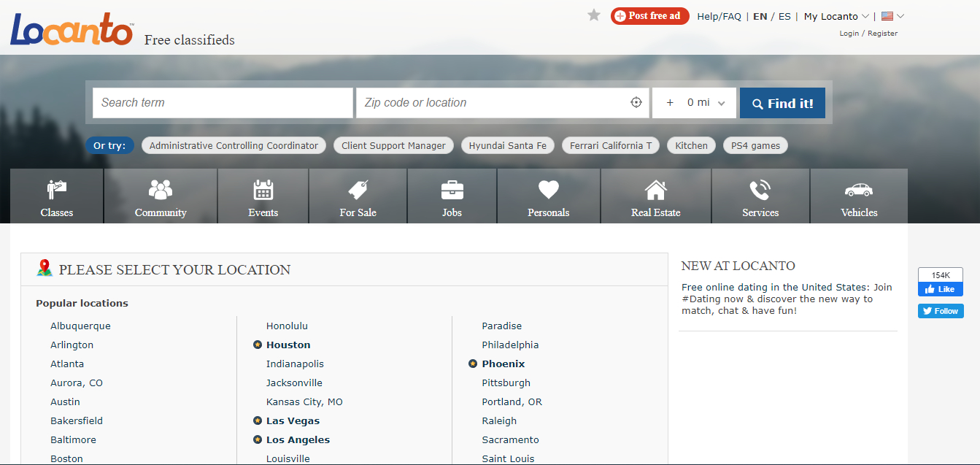Image resolution: width=980 pixels, height=465 pixels.
Task: Select the Events calendar icon
Action: pyautogui.click(x=263, y=190)
